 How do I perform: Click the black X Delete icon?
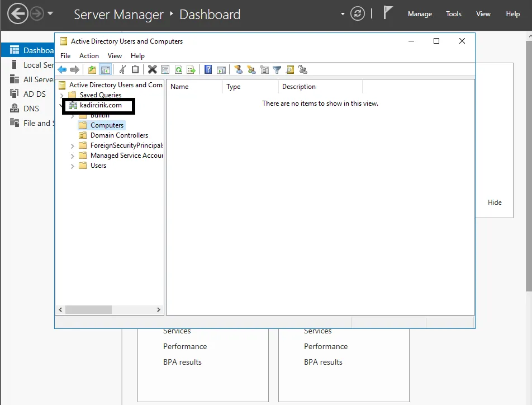pos(153,70)
